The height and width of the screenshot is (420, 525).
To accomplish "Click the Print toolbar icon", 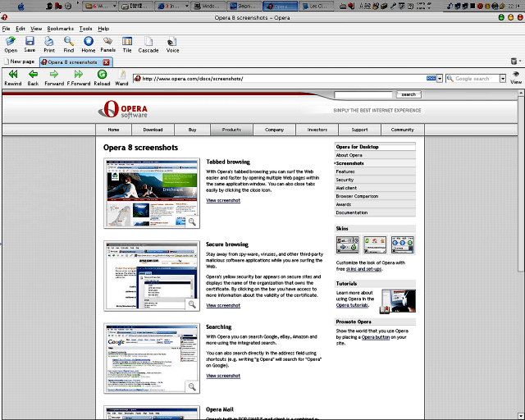I will tap(49, 41).
